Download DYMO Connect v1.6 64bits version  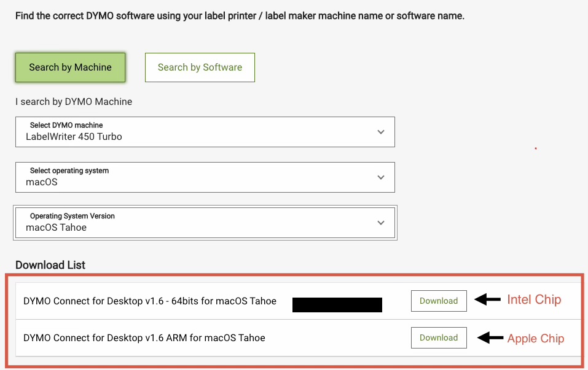pyautogui.click(x=439, y=301)
